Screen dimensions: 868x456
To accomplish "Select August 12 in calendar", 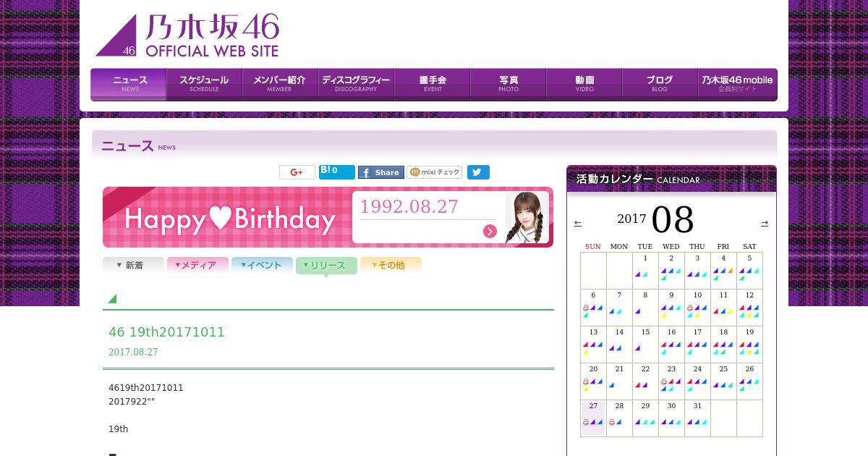I will pyautogui.click(x=749, y=307).
